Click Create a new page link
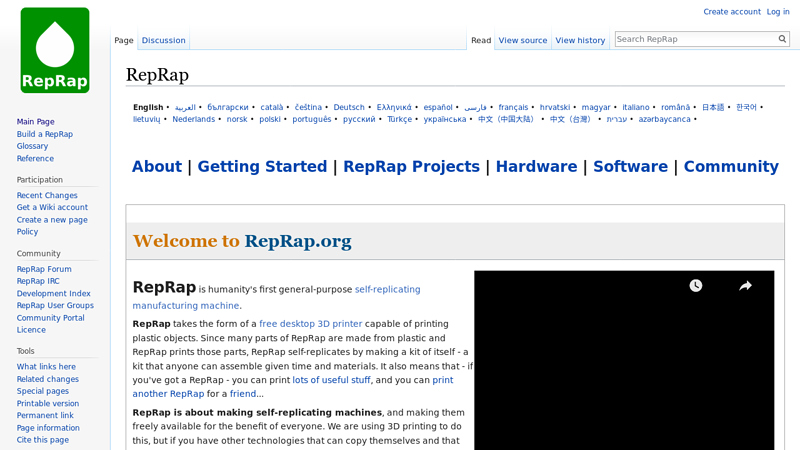 coord(52,219)
